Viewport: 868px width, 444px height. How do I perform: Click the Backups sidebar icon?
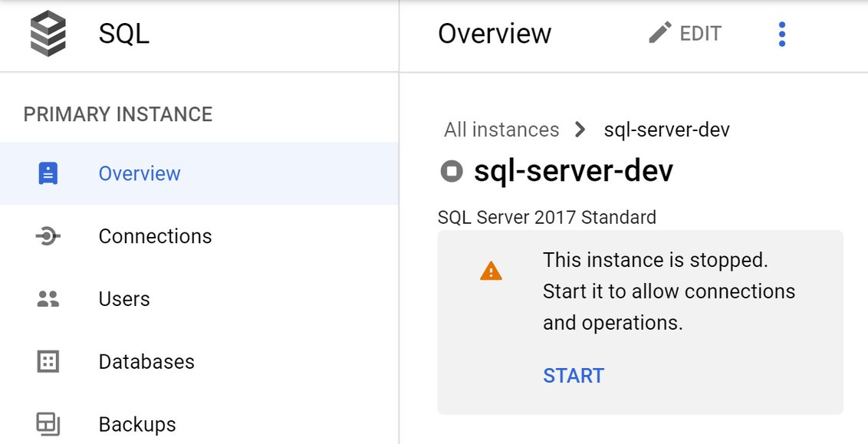coord(48,424)
